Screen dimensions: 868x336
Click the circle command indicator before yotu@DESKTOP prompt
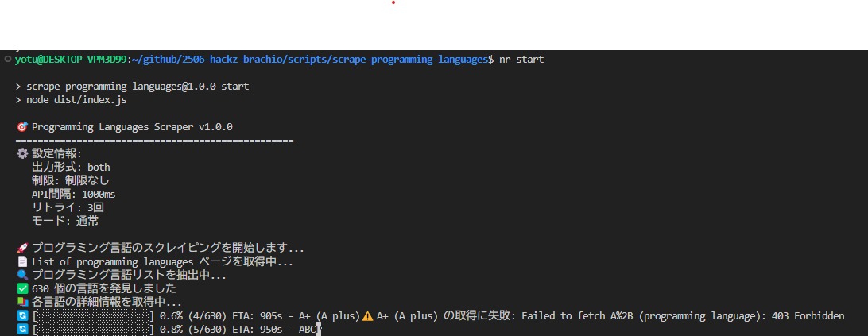coord(7,60)
